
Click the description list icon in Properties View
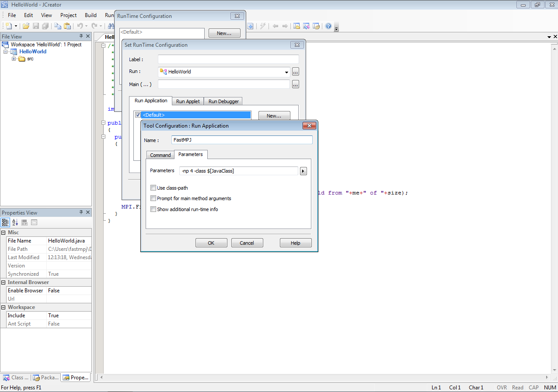point(24,222)
